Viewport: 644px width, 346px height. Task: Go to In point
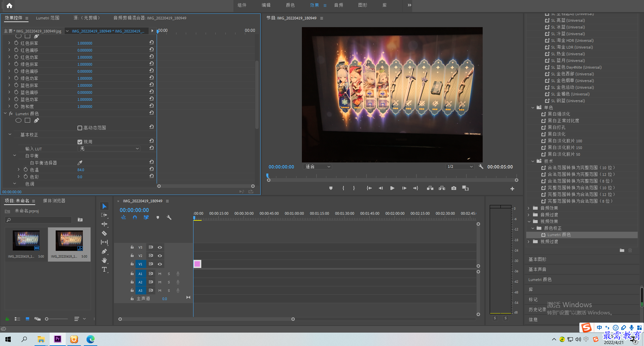point(369,188)
